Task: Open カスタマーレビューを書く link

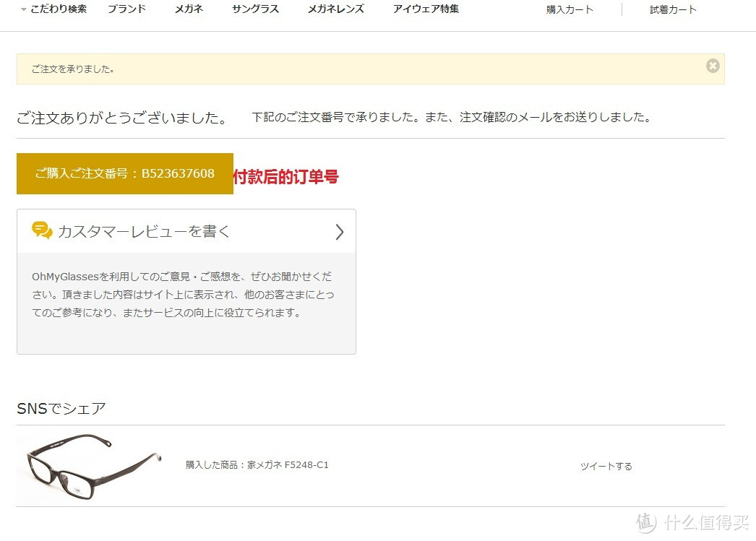Action: [144, 232]
